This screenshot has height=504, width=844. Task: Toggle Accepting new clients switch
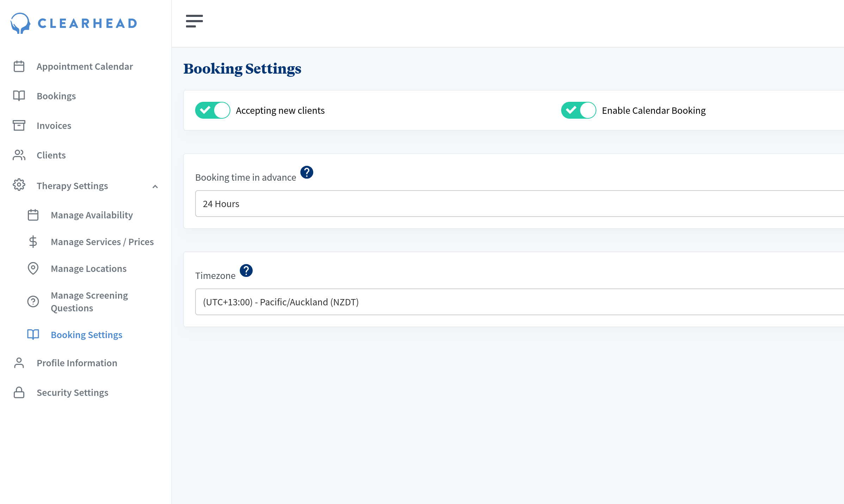(213, 111)
